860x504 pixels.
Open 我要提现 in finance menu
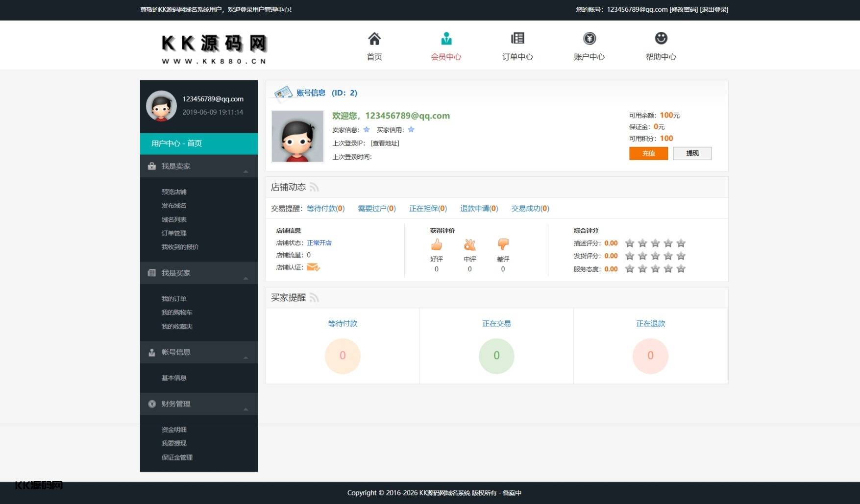pos(174,444)
